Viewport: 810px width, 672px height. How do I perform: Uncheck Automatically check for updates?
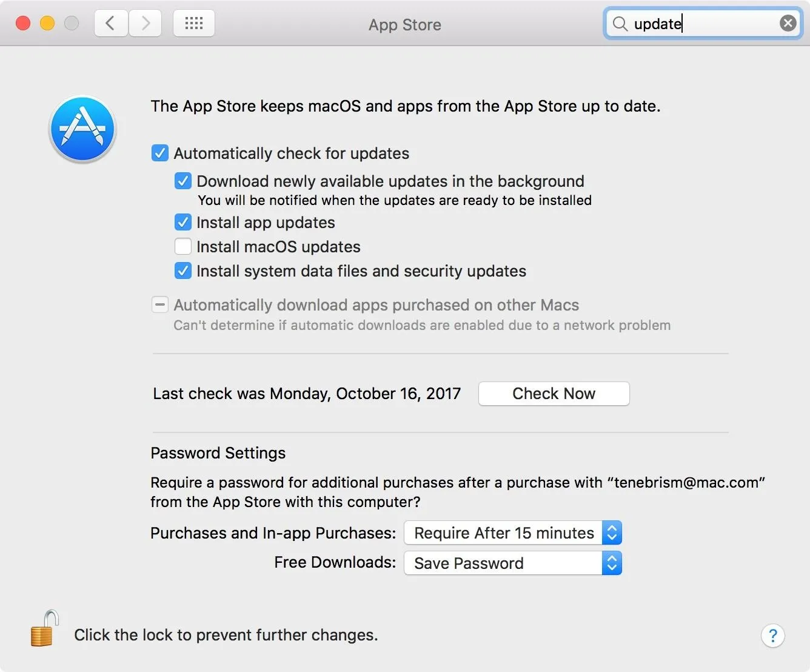point(159,153)
